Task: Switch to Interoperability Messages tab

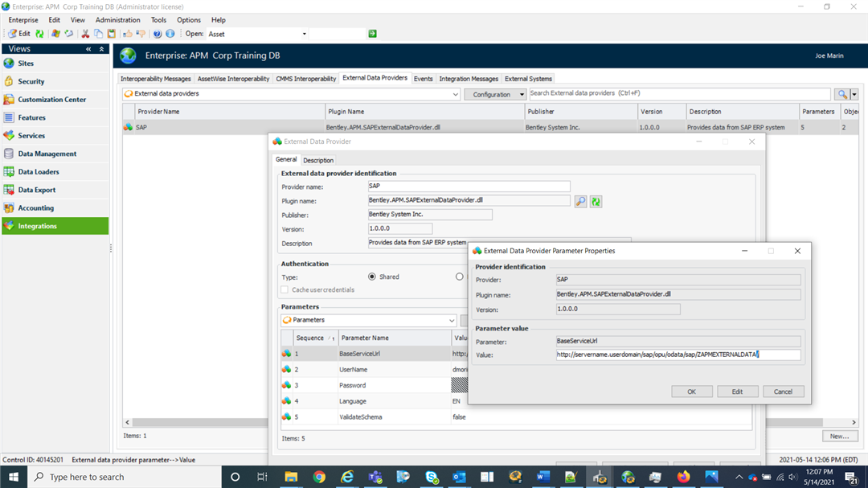Action: [x=156, y=79]
